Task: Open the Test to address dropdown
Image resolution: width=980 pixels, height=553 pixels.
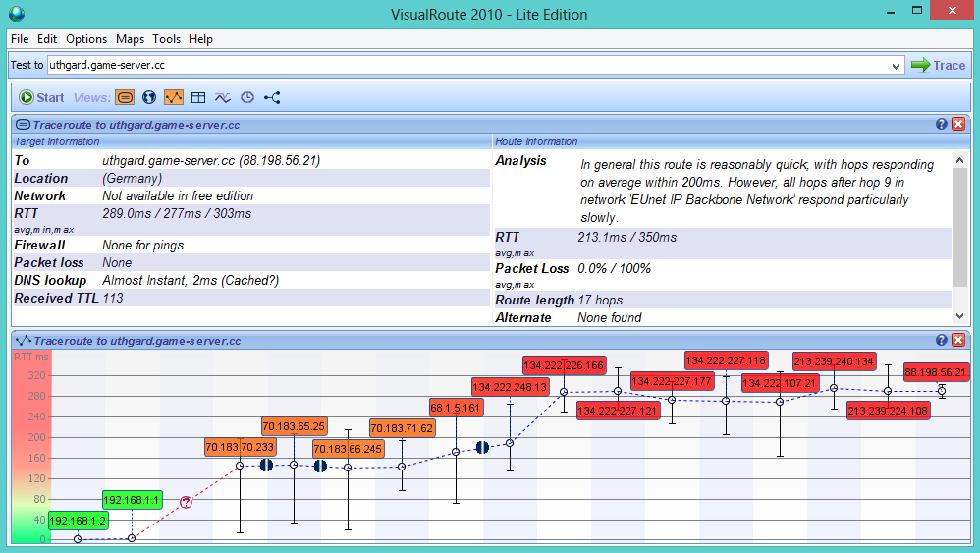Action: tap(896, 66)
